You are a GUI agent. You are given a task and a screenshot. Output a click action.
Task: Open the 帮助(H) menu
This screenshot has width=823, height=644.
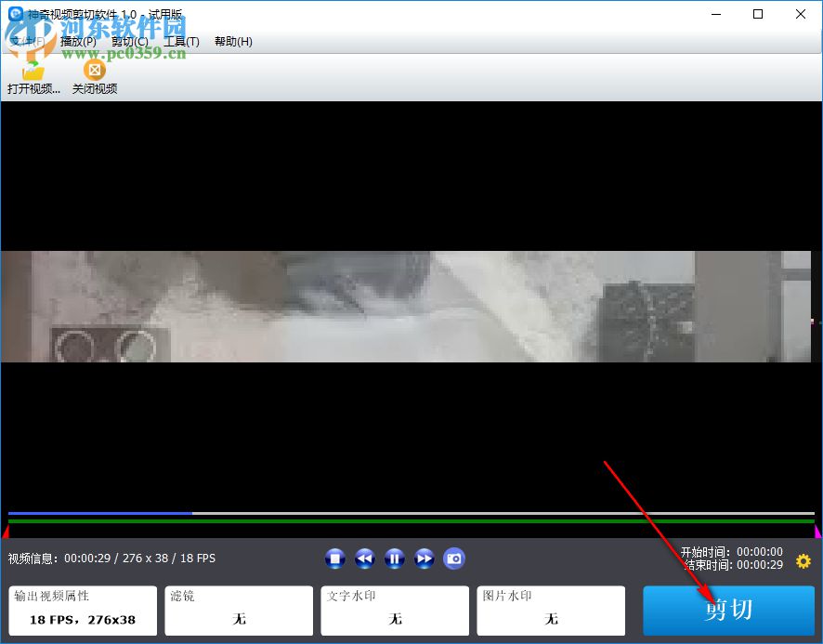click(233, 42)
